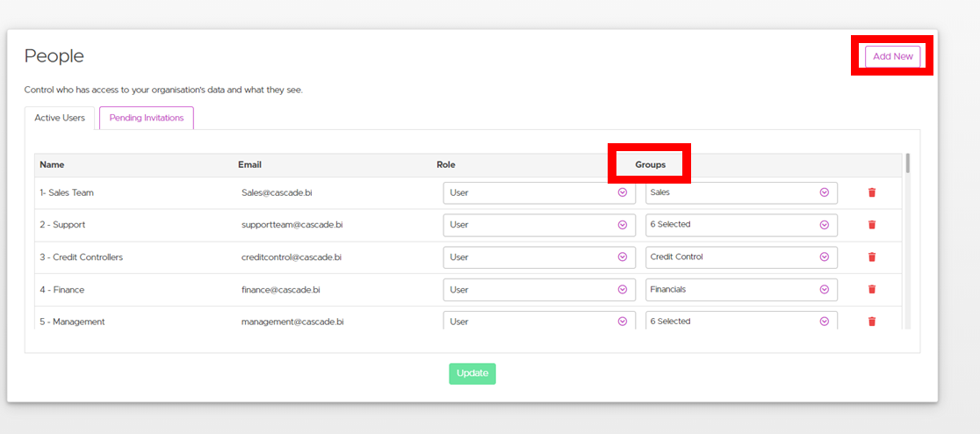This screenshot has height=434, width=980.
Task: Expand Role dropdown for 2 - Support
Action: tap(538, 225)
